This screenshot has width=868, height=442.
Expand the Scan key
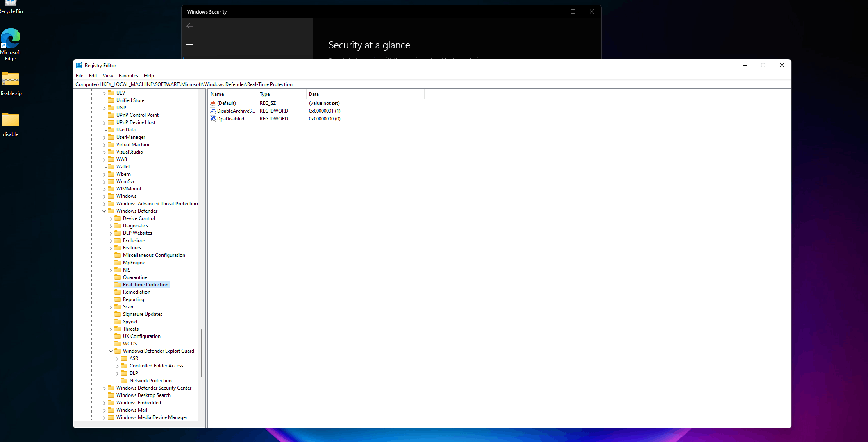click(111, 307)
